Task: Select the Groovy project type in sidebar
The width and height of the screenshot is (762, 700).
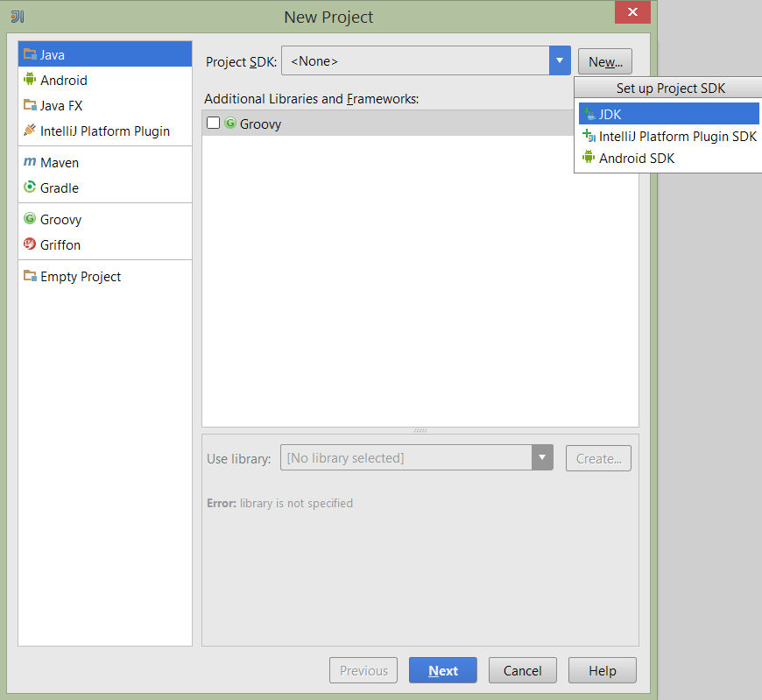Action: point(60,219)
